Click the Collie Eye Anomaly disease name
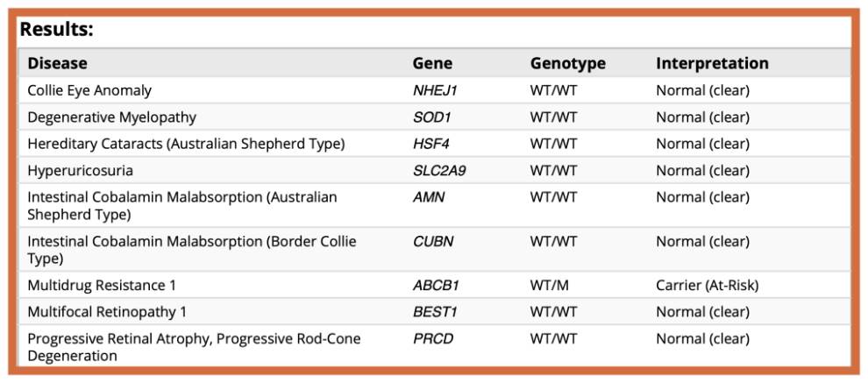868x383 pixels. point(89,90)
